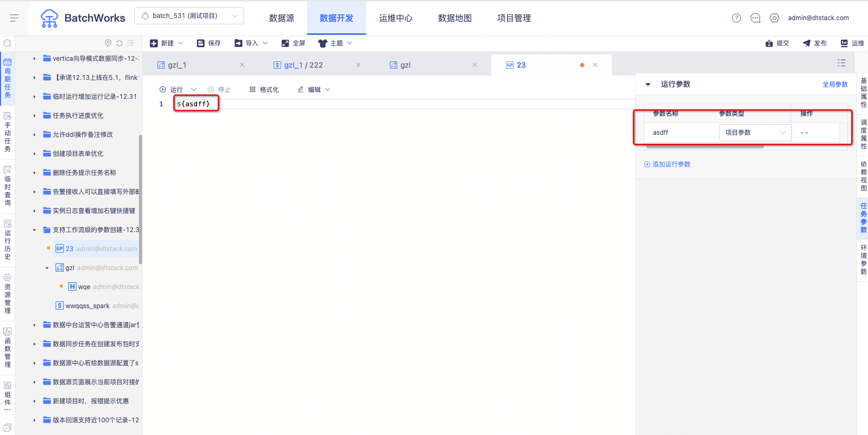This screenshot has height=435, width=868.
Task: Open the 运行历史 sidebar panel
Action: pos(7,240)
